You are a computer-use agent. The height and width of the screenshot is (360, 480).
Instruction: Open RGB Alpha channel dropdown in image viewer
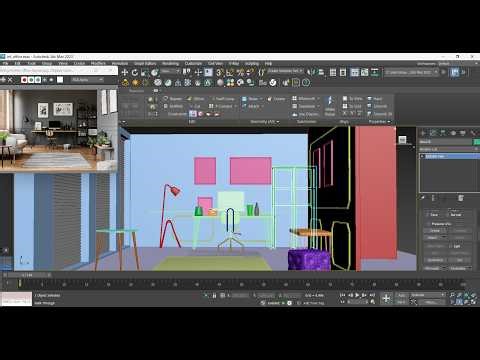click(87, 80)
